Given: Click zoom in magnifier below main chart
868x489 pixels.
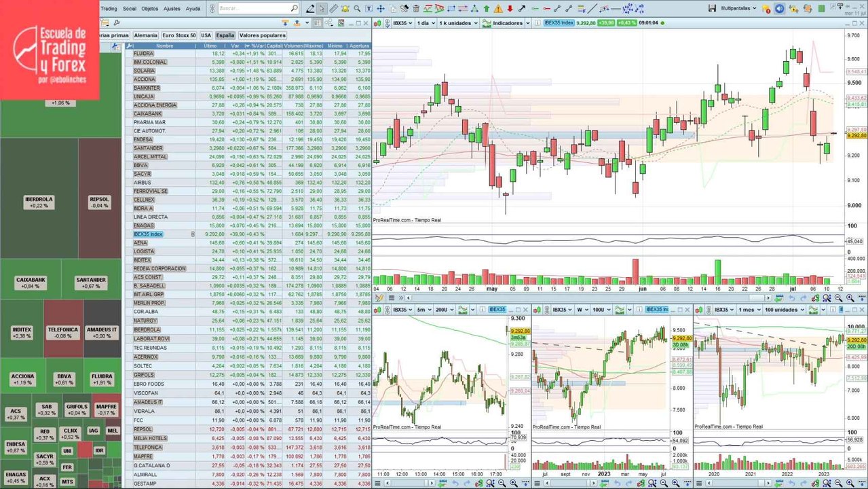Looking at the screenshot, I should (850, 298).
